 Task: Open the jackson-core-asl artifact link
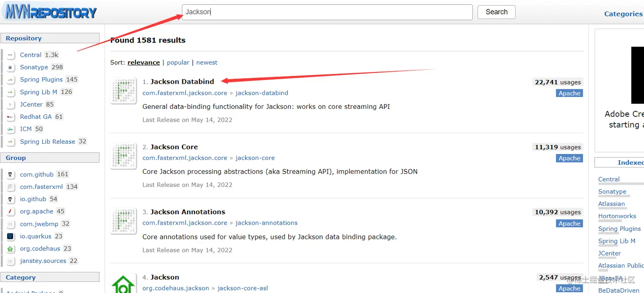(x=243, y=288)
